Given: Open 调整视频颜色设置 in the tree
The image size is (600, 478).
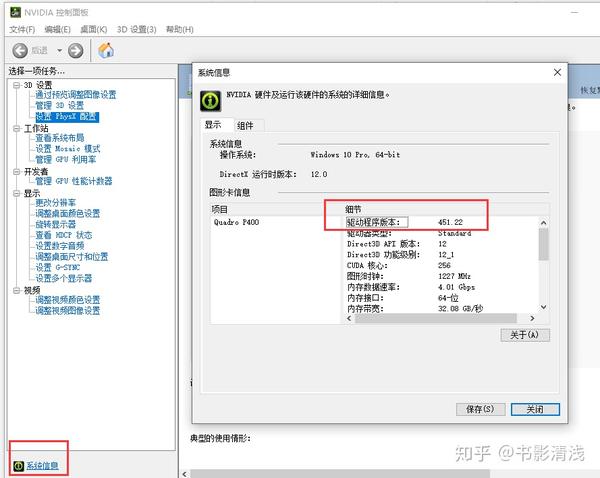Looking at the screenshot, I should tap(67, 300).
